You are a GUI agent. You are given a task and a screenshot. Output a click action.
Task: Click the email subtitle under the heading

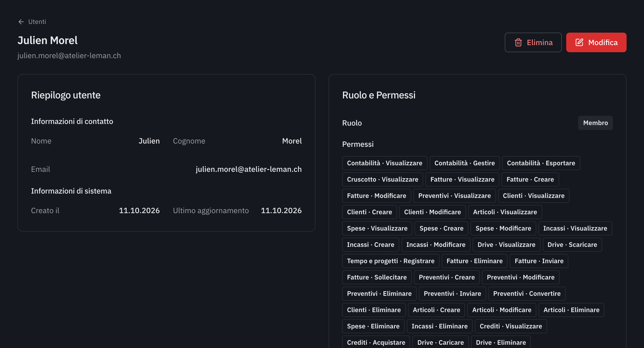[x=69, y=55]
